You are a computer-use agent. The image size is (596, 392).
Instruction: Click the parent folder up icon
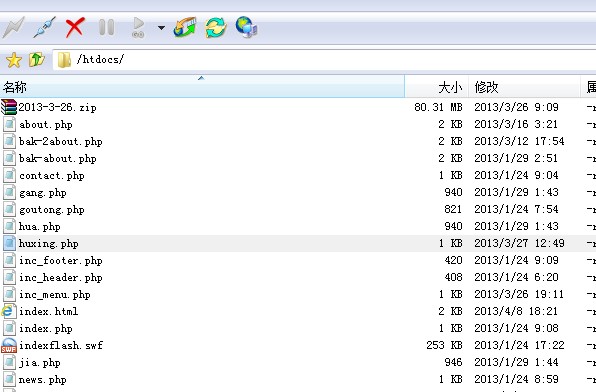[x=37, y=60]
